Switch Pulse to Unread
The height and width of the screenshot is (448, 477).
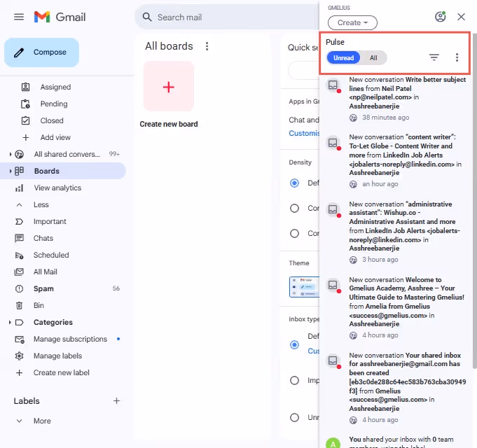(x=343, y=57)
